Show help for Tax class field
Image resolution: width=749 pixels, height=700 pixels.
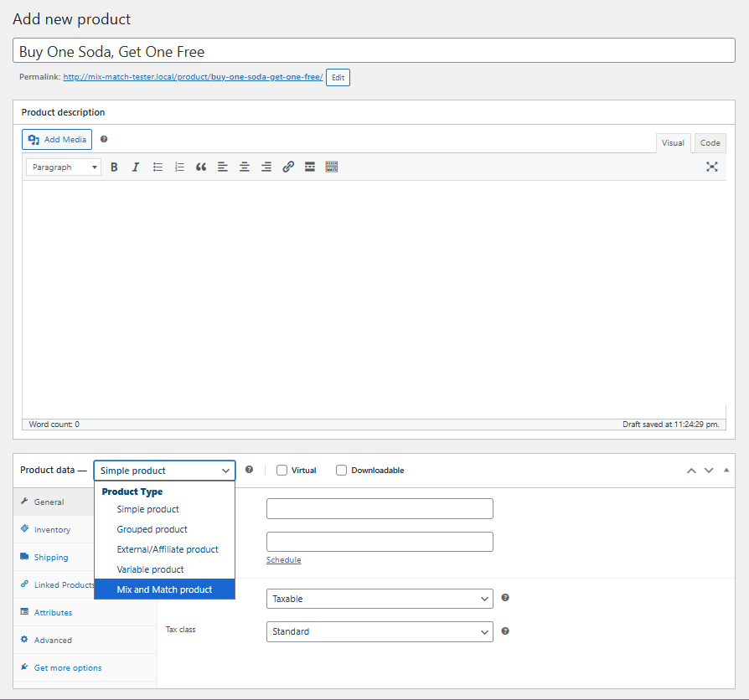click(x=505, y=631)
